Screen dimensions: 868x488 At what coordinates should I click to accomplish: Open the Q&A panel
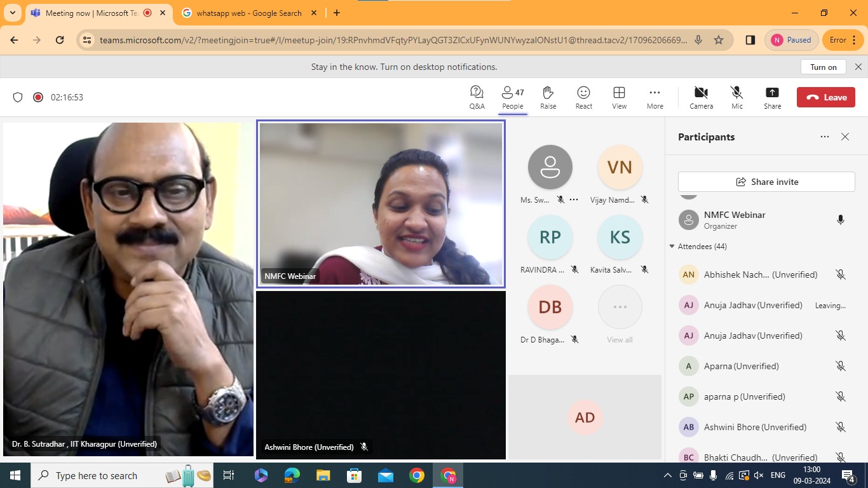[477, 97]
